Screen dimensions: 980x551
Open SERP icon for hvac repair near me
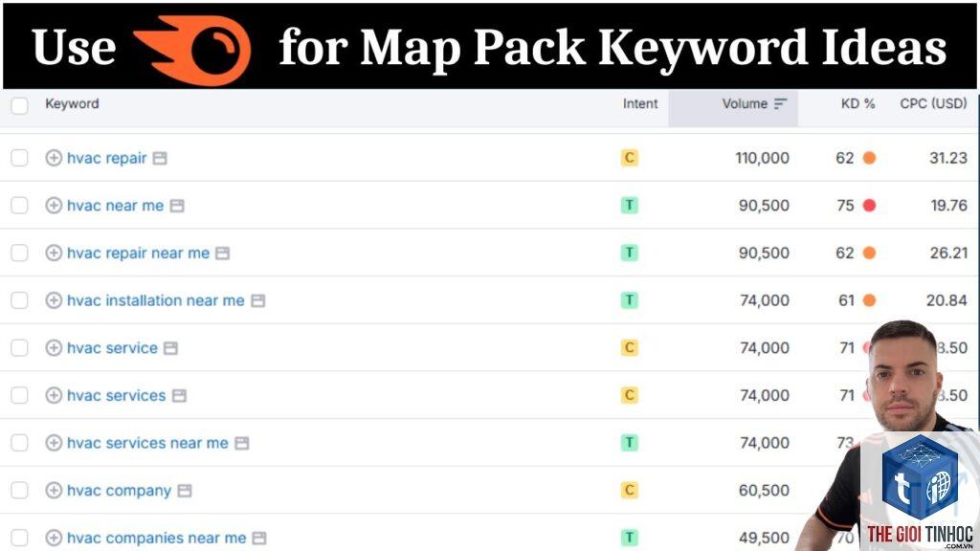222,253
